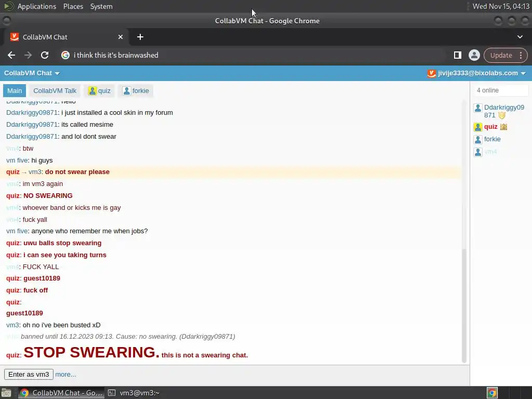The width and height of the screenshot is (532, 399).
Task: Click Enter as vm3 button
Action: click(x=29, y=374)
